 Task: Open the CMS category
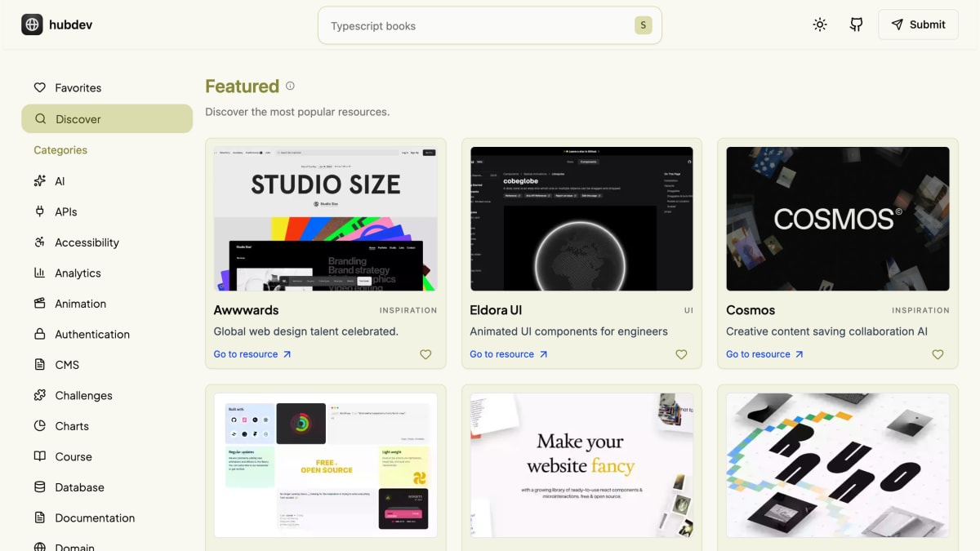[x=107, y=365]
